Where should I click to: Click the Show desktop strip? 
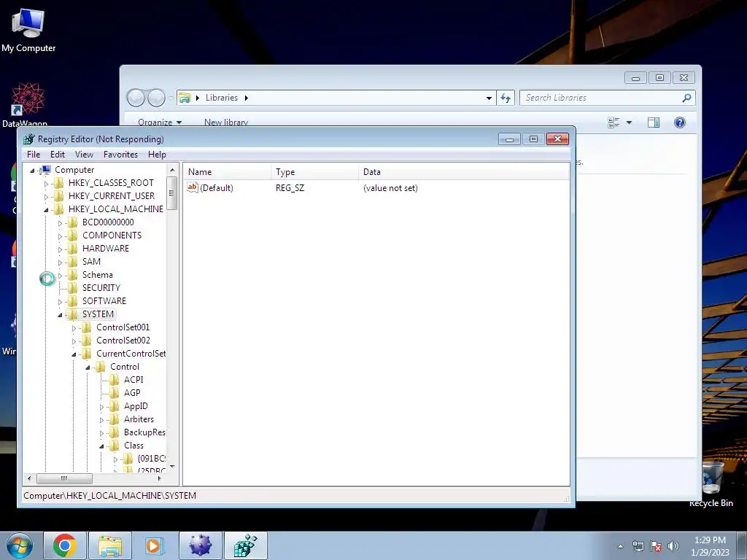click(x=741, y=545)
